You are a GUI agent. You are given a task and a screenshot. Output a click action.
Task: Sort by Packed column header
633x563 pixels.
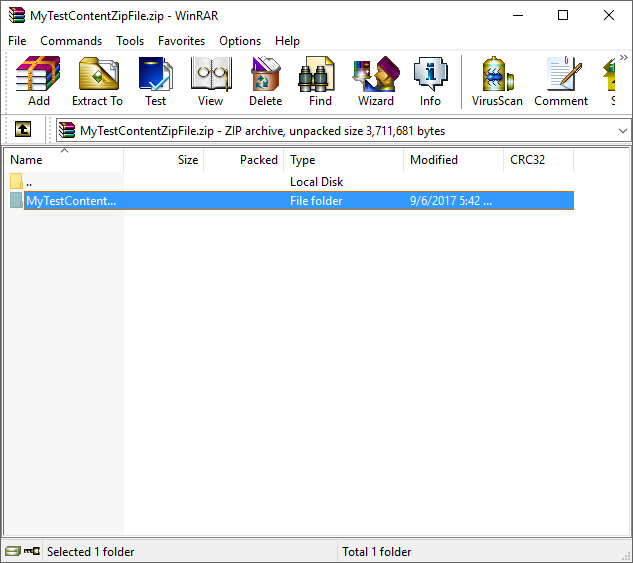tap(244, 160)
